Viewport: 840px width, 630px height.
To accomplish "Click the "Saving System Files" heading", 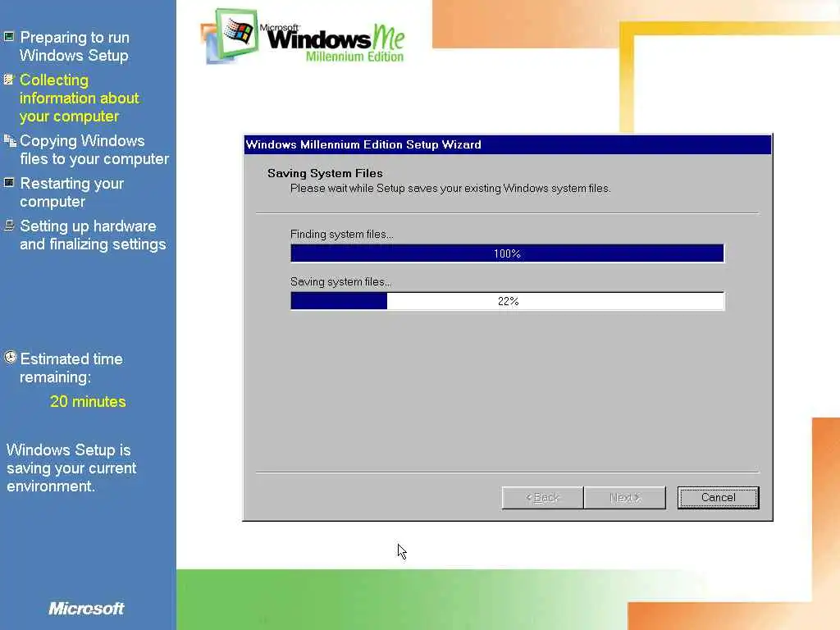I will tap(325, 174).
